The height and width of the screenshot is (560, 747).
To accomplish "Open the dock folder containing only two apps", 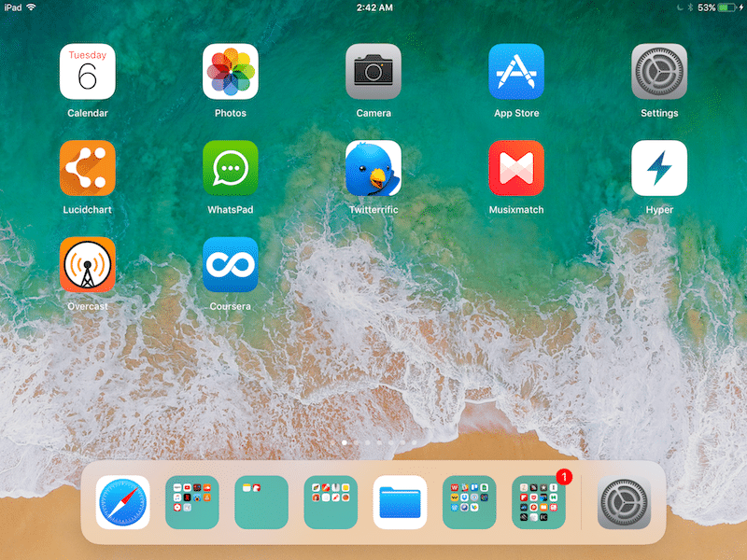I will point(261,503).
